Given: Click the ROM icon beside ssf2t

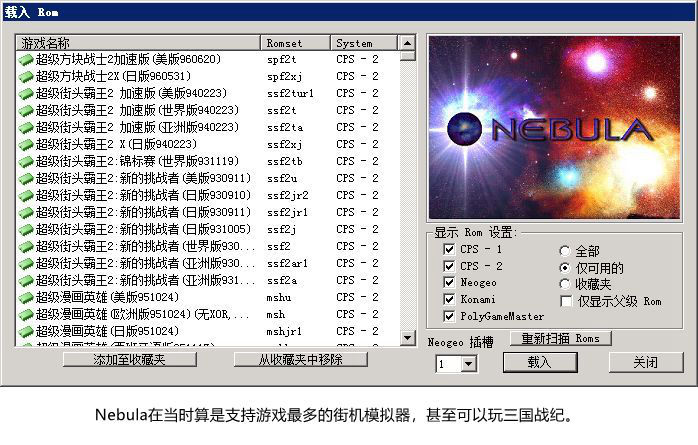Looking at the screenshot, I should [x=26, y=110].
